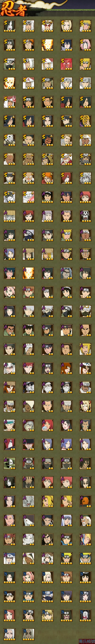Pick the S-rank red glowing silhouette portrait
Screen dimensions: 95x644
pos(66,64)
